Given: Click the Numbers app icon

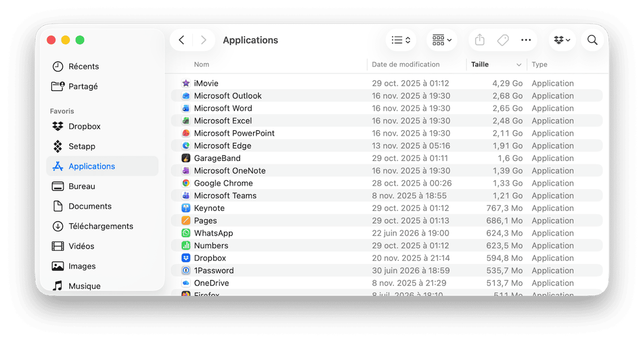Looking at the screenshot, I should click(x=186, y=246).
